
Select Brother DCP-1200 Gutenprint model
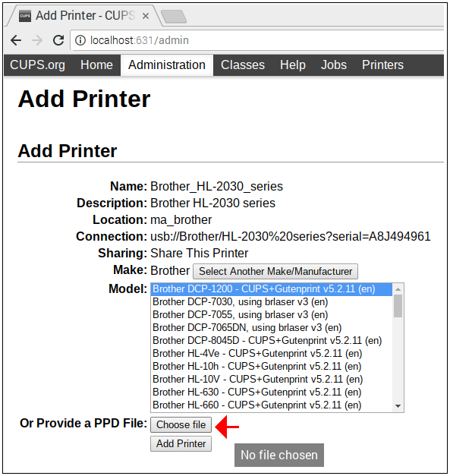click(272, 289)
